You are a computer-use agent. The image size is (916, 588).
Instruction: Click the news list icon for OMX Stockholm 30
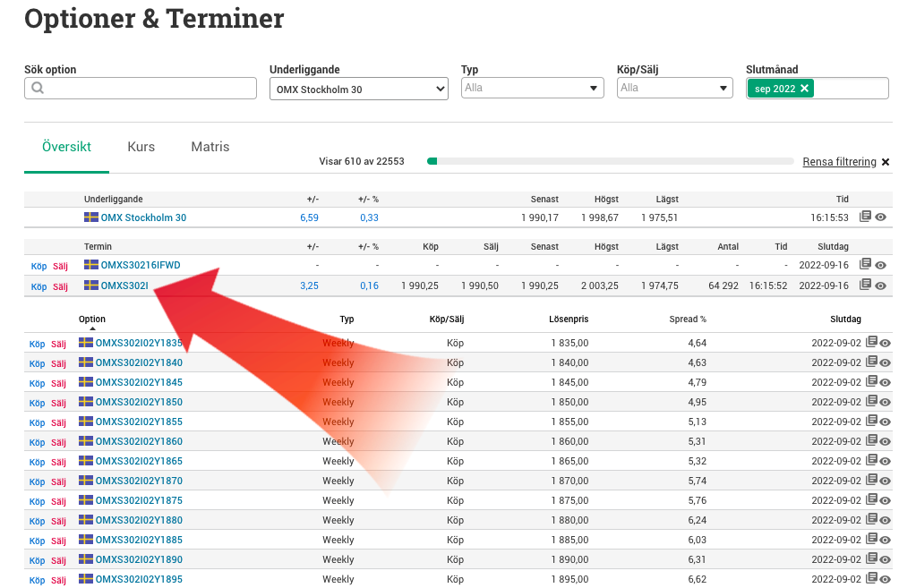(865, 217)
